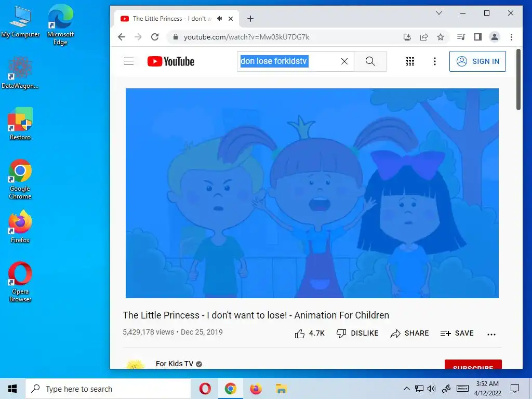Clear the search box with the X
Viewport: 532px width, 399px height.
[x=344, y=61]
